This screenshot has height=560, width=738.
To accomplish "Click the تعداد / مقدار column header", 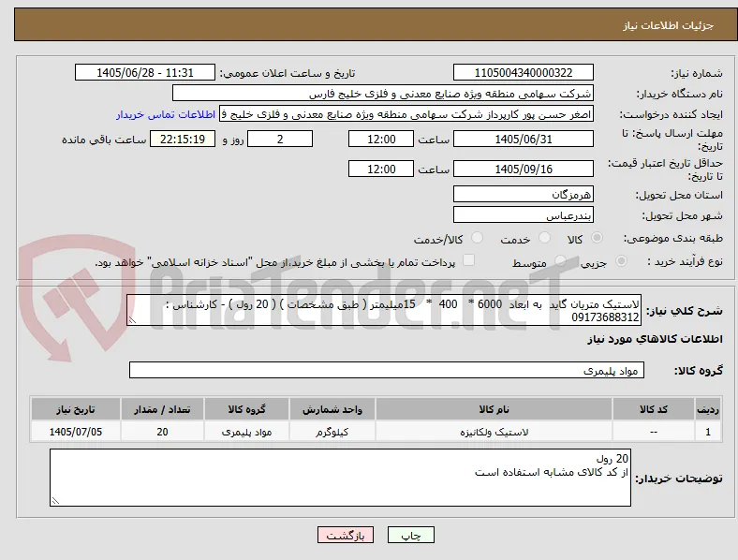I will coord(162,409).
